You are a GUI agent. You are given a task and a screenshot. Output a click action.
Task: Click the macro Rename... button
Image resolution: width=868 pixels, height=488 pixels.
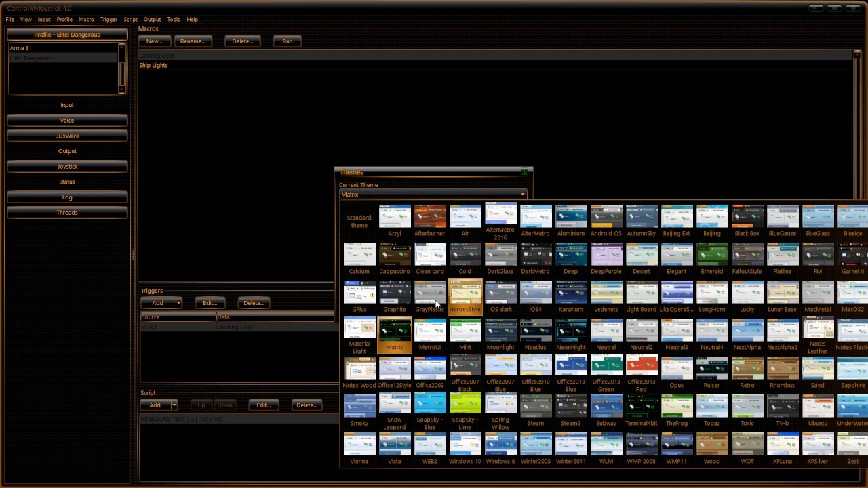coord(193,41)
